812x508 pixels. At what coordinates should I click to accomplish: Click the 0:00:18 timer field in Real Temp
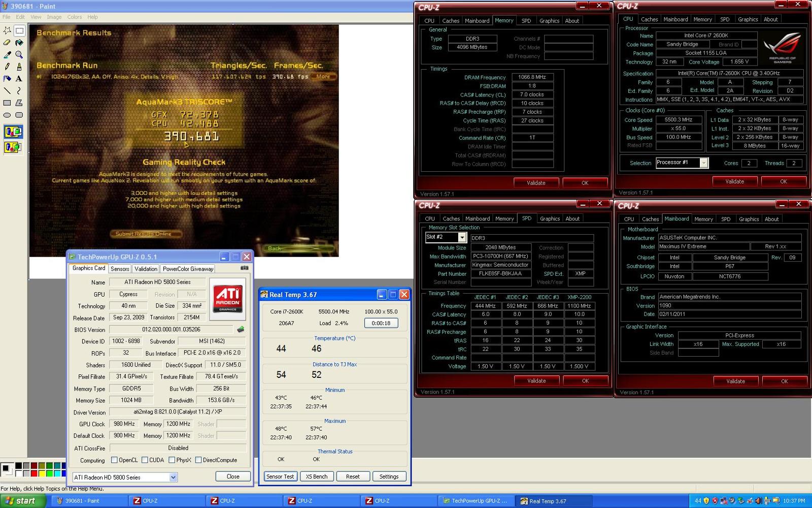pos(381,323)
